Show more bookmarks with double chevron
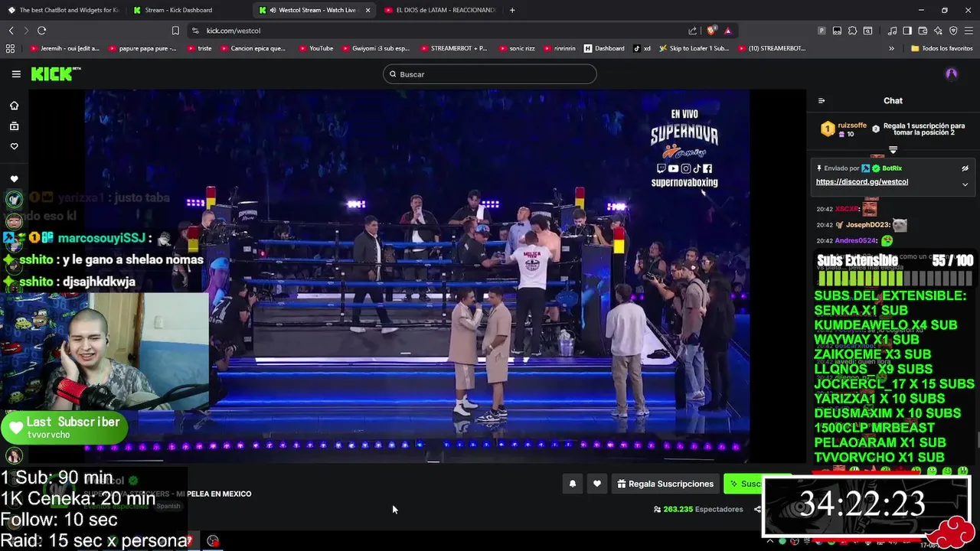 point(891,48)
